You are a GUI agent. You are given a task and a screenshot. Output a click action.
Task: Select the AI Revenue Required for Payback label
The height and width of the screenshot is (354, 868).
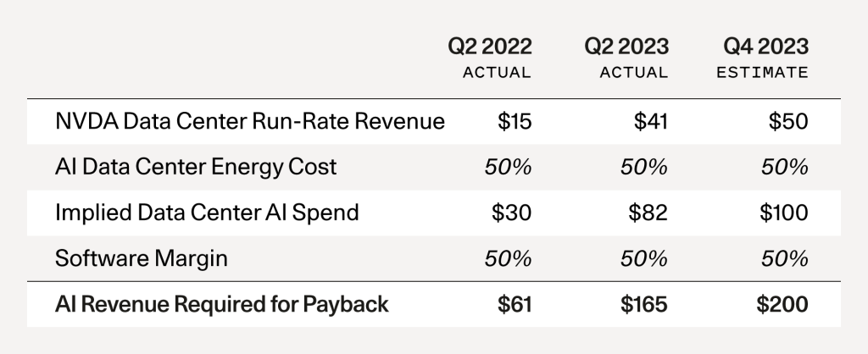pos(222,304)
